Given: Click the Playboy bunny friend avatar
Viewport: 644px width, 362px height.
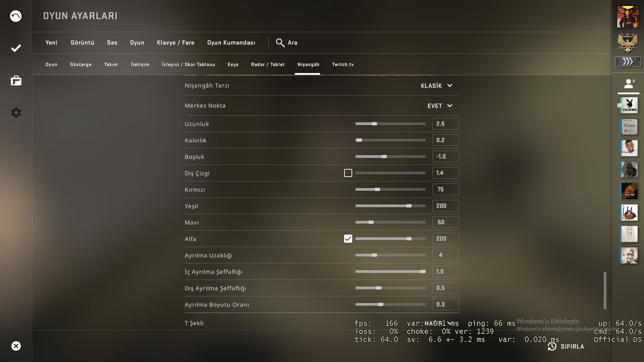Looking at the screenshot, I should (629, 105).
